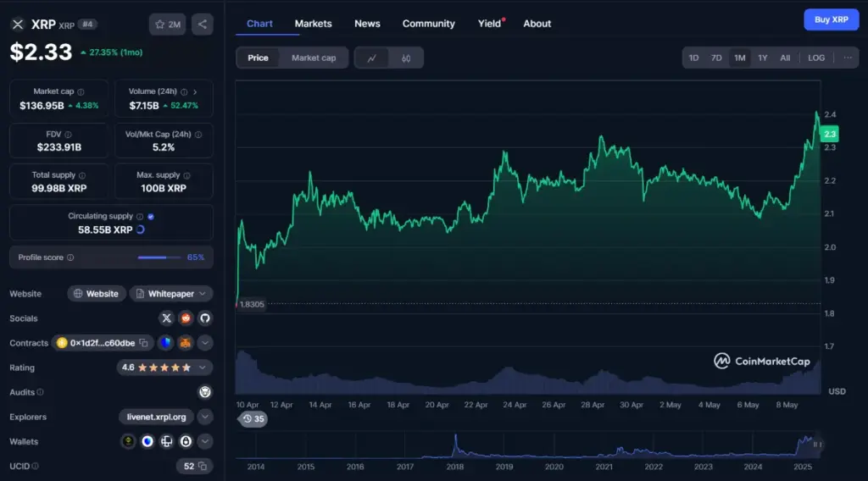Open the Yield tab
The image size is (868, 481).
coord(490,24)
